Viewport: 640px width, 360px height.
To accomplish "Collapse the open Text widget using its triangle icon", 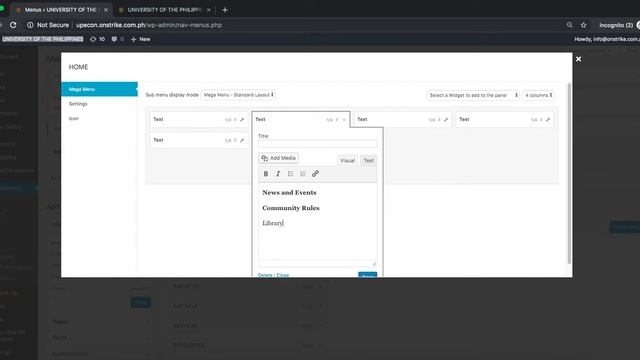I will tap(344, 120).
